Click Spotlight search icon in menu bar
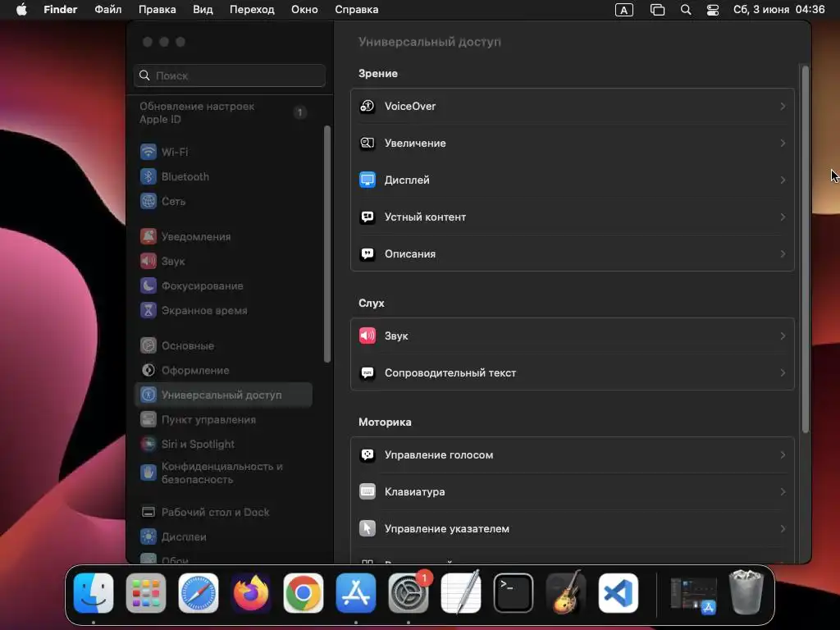The image size is (840, 630). tap(686, 10)
